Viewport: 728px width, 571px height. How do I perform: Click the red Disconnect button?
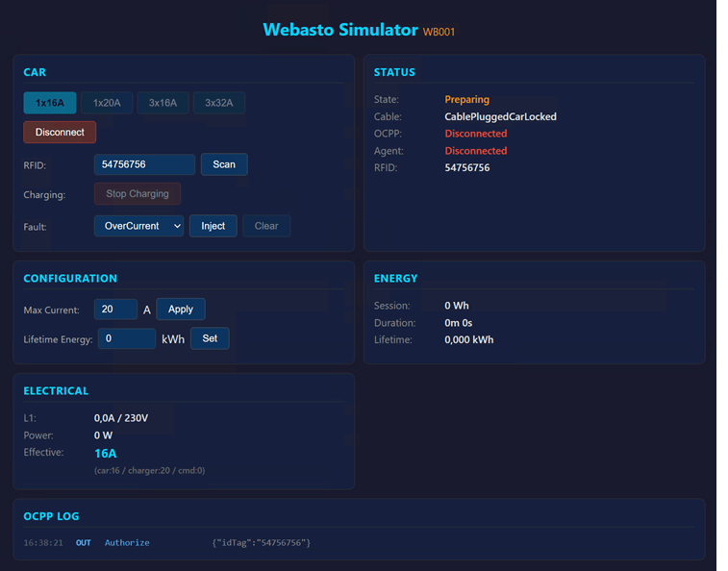tap(60, 133)
